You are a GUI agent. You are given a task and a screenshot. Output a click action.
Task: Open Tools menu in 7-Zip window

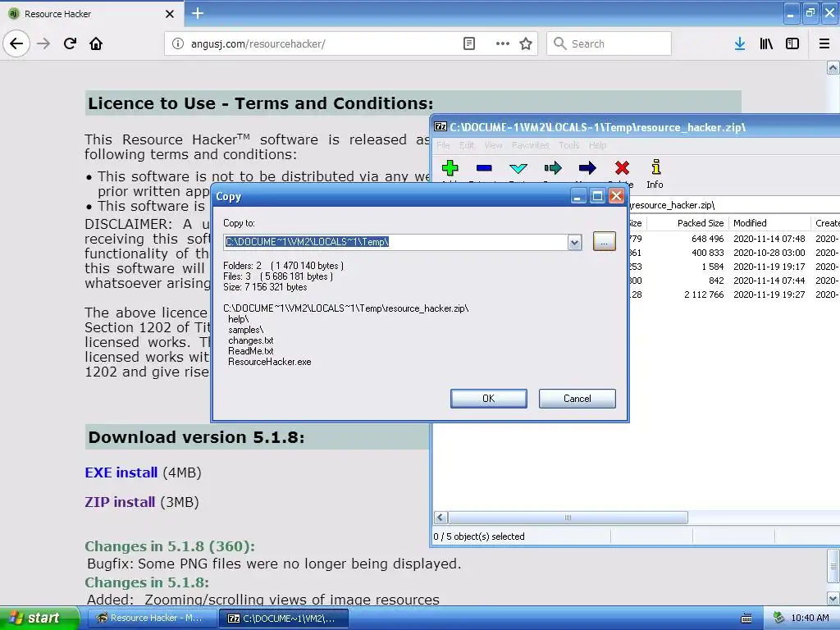(x=569, y=145)
